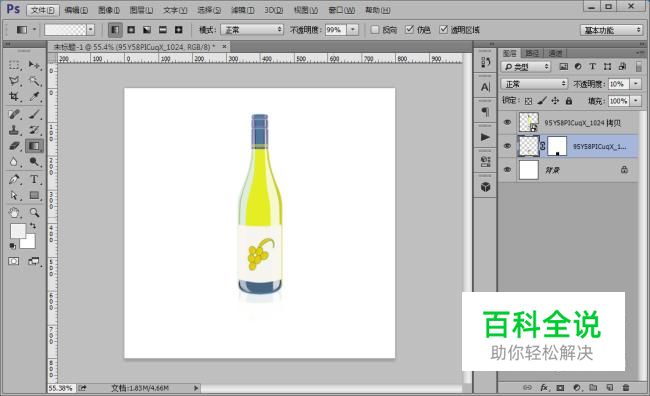The height and width of the screenshot is (396, 650).
Task: Reset default foreground and background colors
Action: click(x=13, y=246)
